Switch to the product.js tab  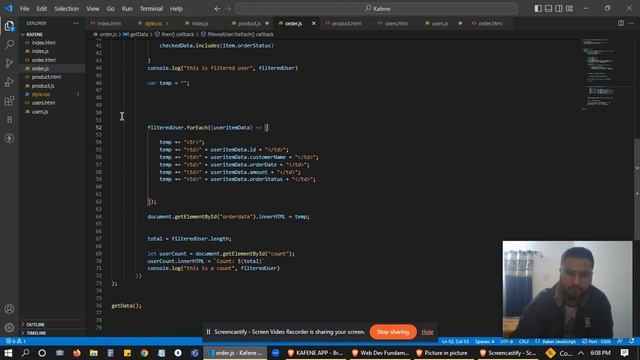tap(249, 23)
